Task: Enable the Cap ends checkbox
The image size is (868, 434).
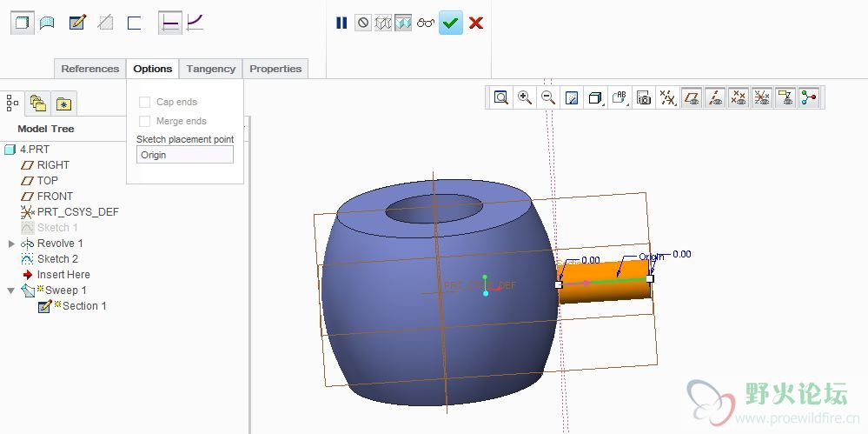Action: click(x=144, y=102)
